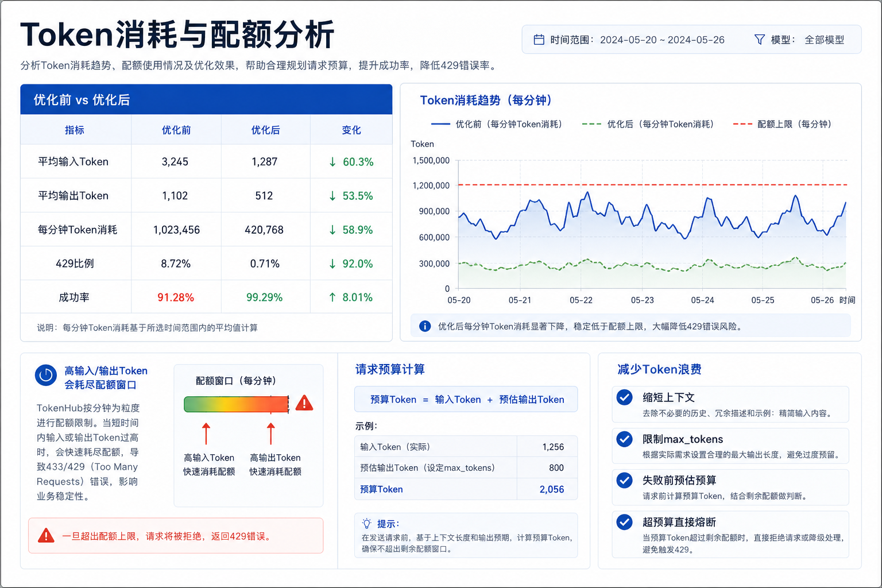Screen dimensions: 882x588
Task: Click the up arrow in 成功率 change cell
Action: click(x=332, y=297)
